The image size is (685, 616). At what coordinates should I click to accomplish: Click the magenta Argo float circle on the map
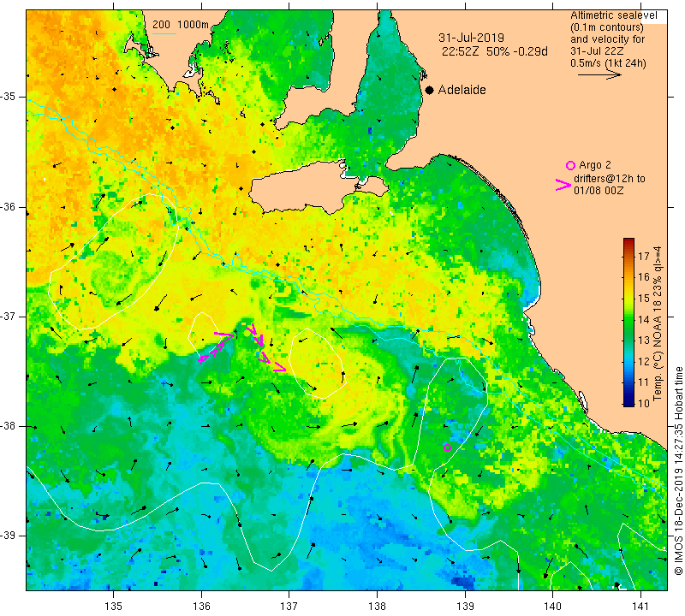point(447,448)
